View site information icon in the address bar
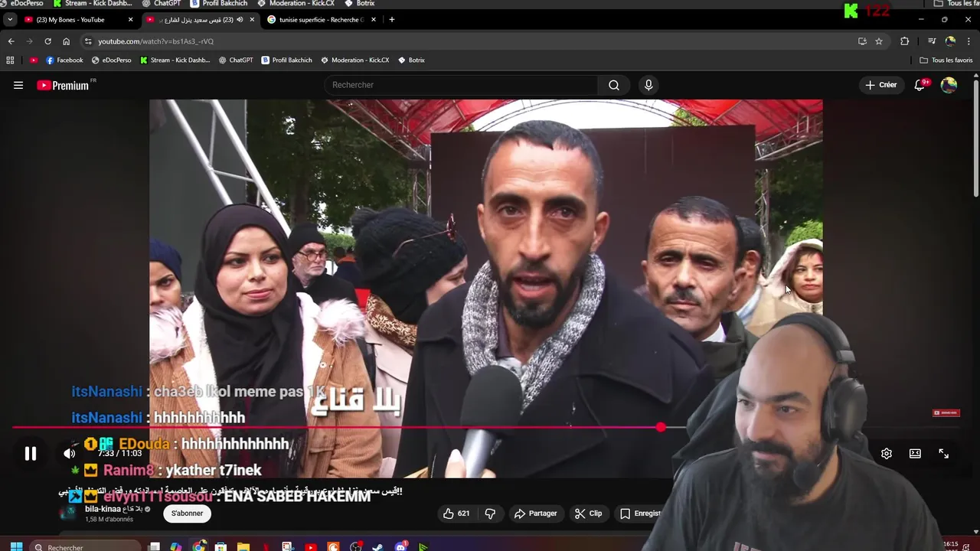This screenshot has height=551, width=980. coord(88,41)
